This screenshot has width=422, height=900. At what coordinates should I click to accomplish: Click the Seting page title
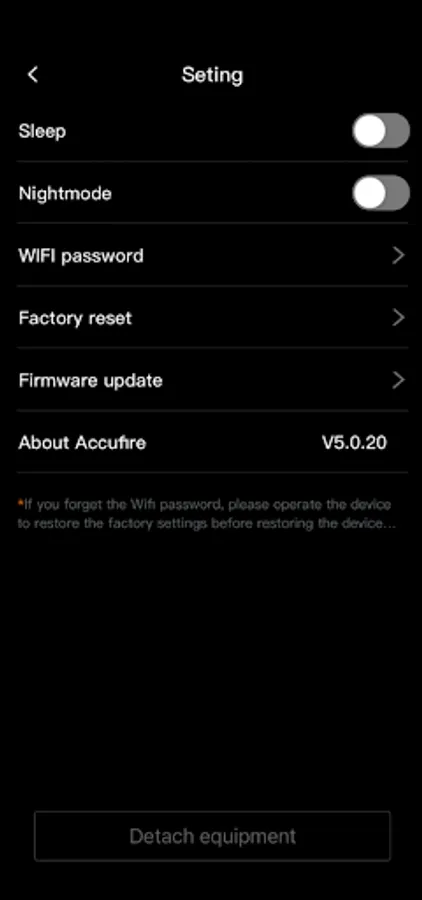pos(212,75)
